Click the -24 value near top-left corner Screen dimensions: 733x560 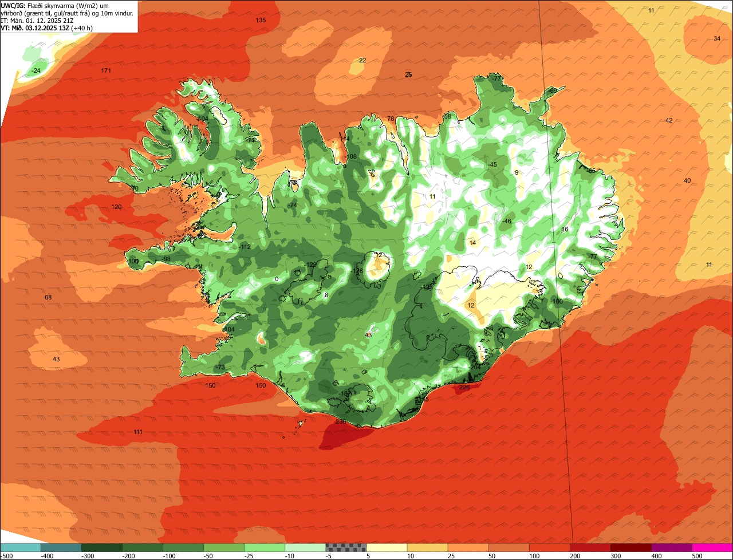click(x=36, y=70)
